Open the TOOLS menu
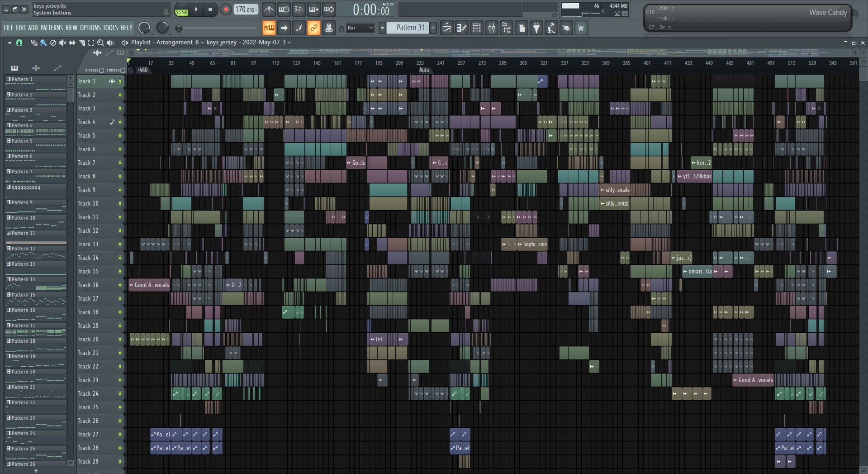868x474 pixels. [x=110, y=28]
